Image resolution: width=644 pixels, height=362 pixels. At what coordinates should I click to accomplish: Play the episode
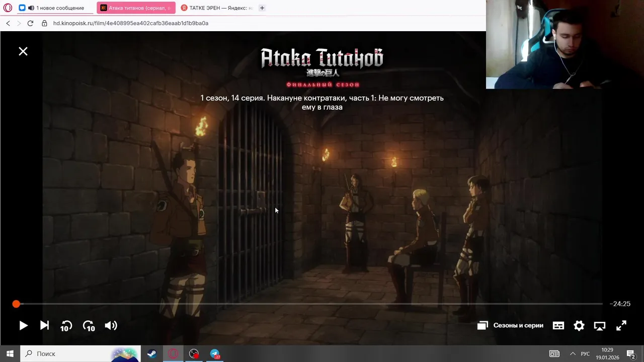[24, 326]
